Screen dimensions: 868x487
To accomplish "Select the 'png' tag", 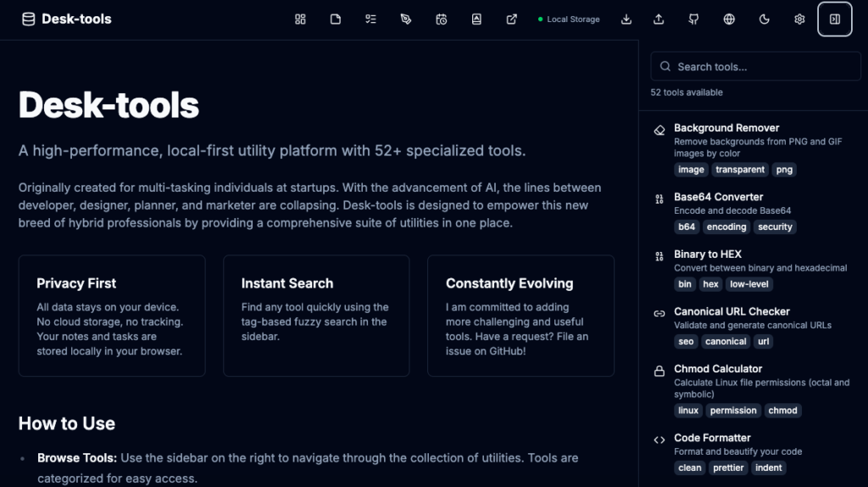I will click(x=784, y=170).
